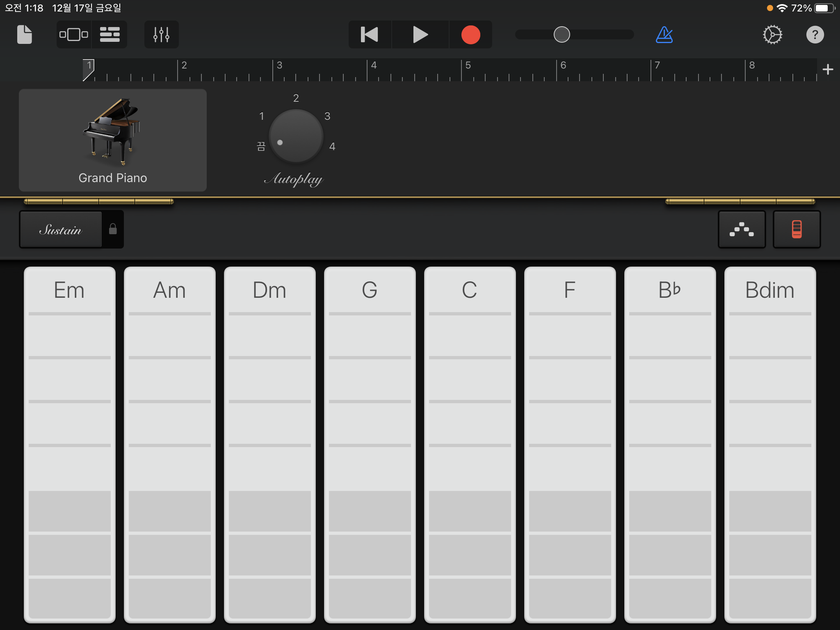Tap the Bdim chord label

(769, 290)
